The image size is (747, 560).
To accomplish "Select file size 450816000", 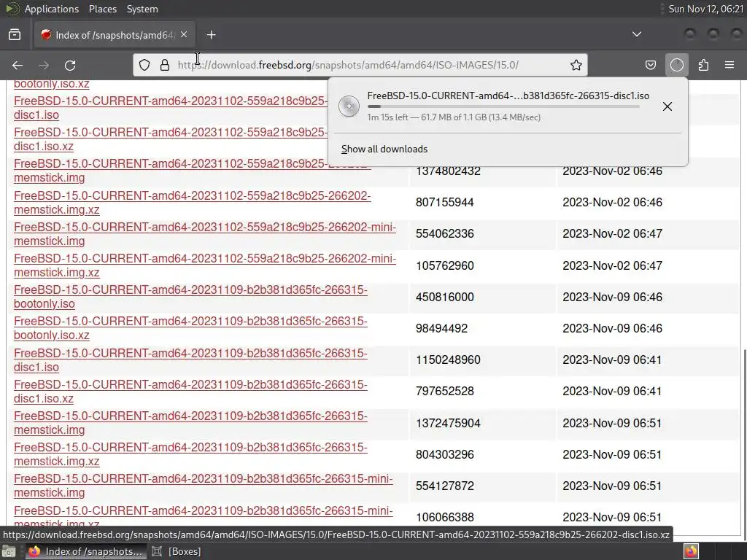I will point(444,297).
